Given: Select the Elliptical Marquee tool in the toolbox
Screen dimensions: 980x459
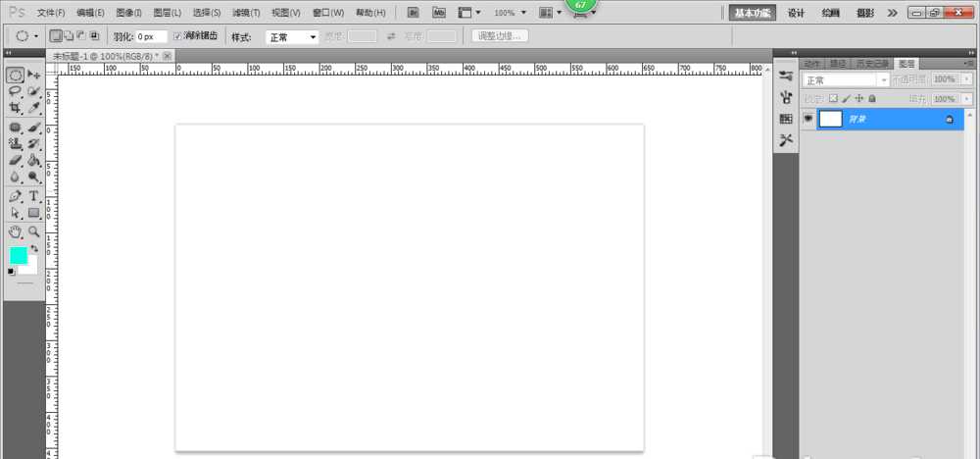Looking at the screenshot, I should 16,76.
